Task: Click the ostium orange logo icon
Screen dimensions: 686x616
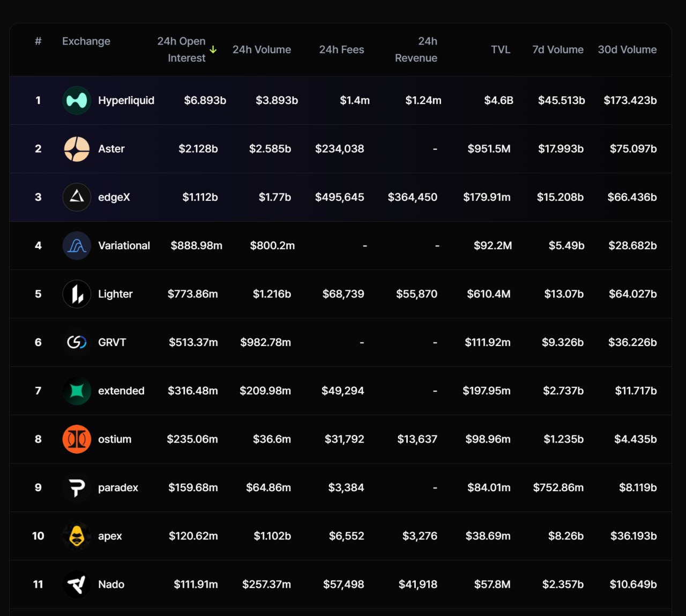Action: [77, 439]
